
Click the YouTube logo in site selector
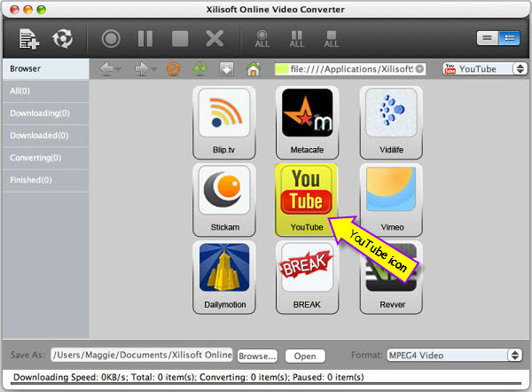click(450, 68)
